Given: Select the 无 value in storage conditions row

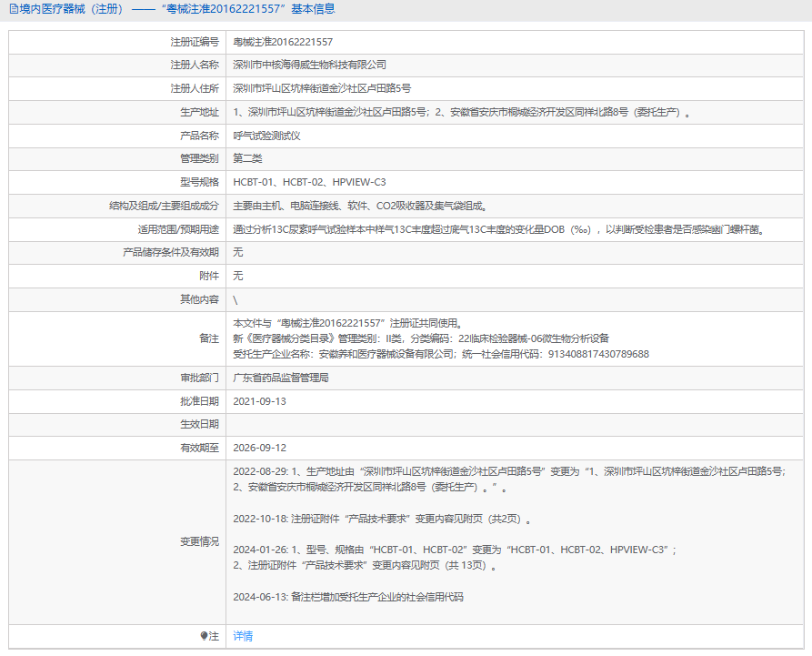Looking at the screenshot, I should 237,252.
